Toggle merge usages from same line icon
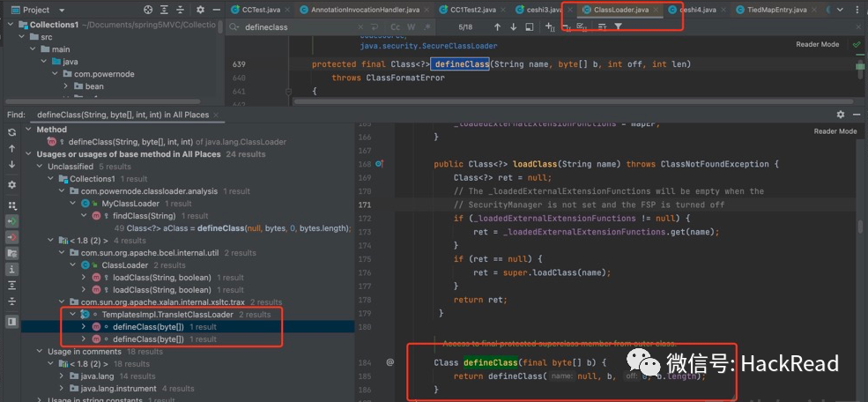Viewport: 868px width, 402px height. coord(11,253)
